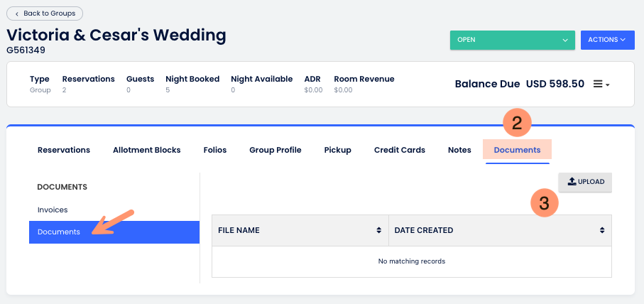Expand the Actions dropdown menu
Viewport: 644px width, 304px height.
(x=607, y=40)
